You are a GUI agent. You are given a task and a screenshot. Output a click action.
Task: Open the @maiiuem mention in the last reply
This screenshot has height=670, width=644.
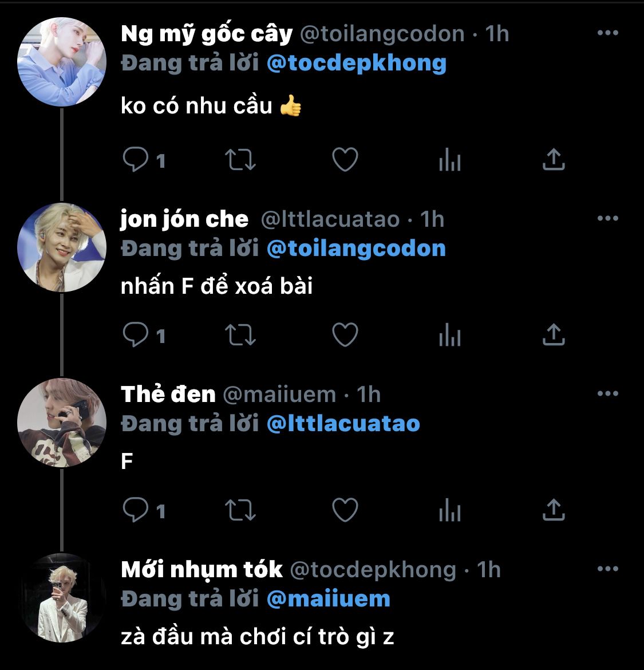point(329,599)
